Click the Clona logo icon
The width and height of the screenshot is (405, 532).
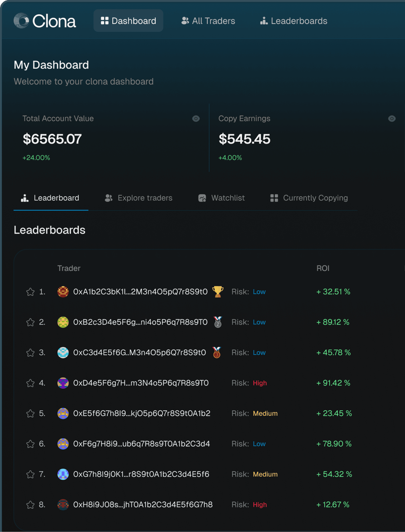click(21, 21)
